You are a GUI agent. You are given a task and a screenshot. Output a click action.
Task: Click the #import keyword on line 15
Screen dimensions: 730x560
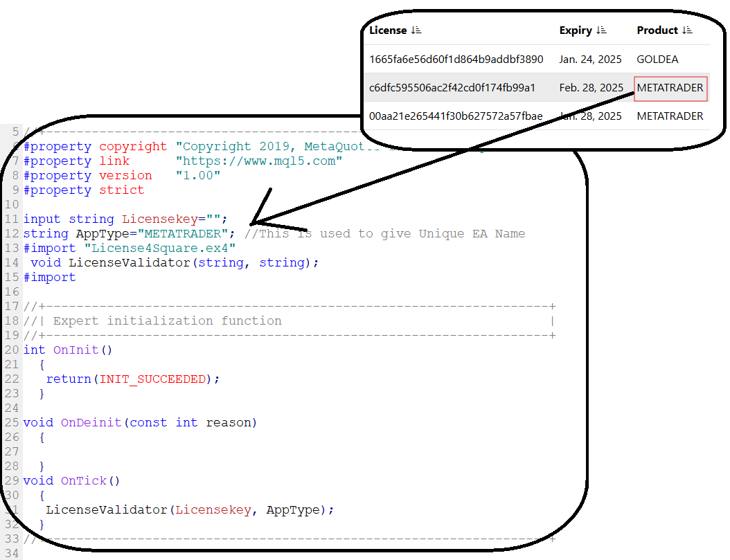[x=49, y=277]
